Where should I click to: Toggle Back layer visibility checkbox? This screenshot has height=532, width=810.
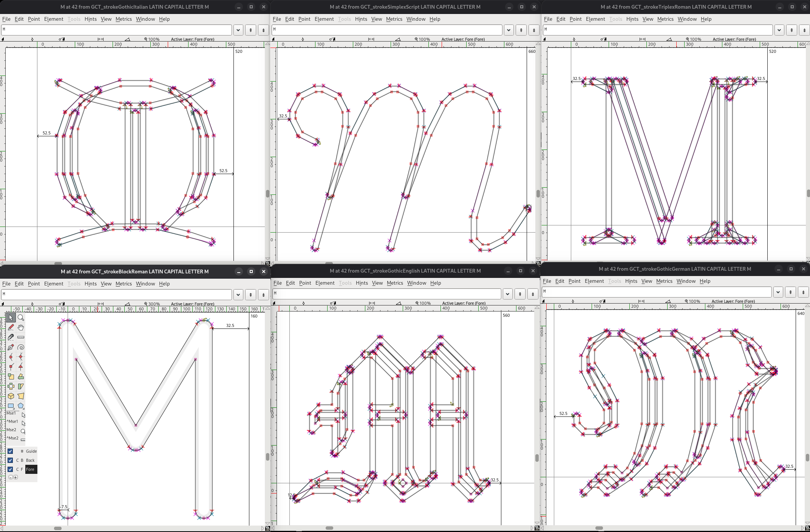point(10,460)
